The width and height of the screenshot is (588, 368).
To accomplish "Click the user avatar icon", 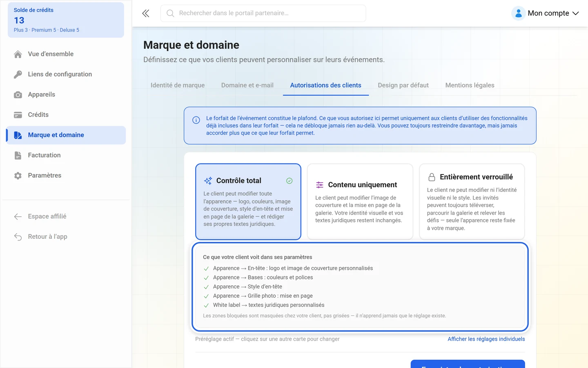I will coord(518,13).
